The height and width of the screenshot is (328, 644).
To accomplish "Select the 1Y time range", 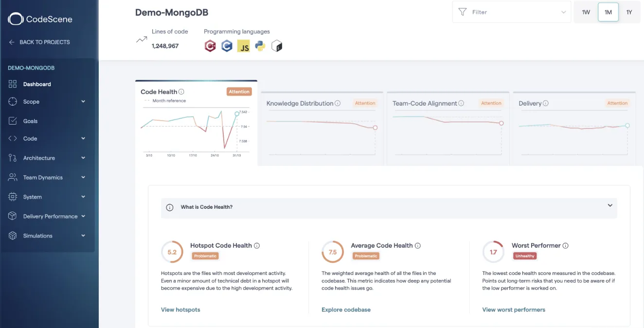I will point(629,12).
